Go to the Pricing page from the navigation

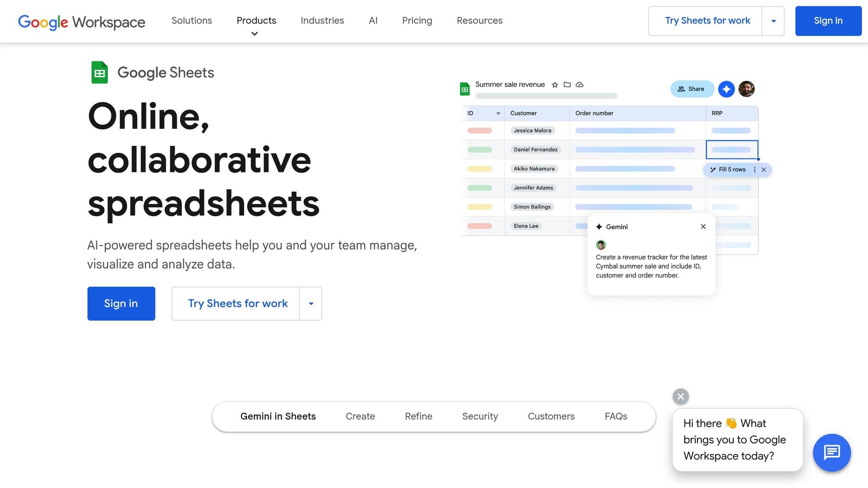[417, 21]
